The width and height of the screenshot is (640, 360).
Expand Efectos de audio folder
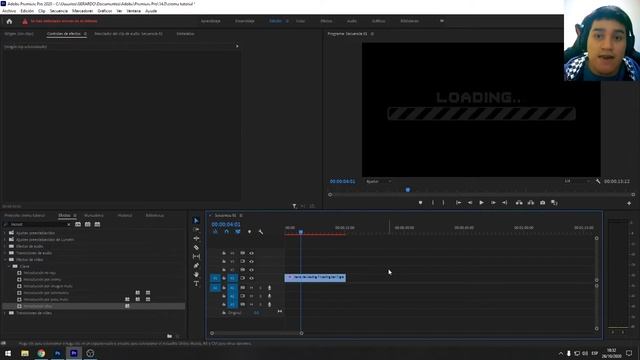tap(5, 246)
